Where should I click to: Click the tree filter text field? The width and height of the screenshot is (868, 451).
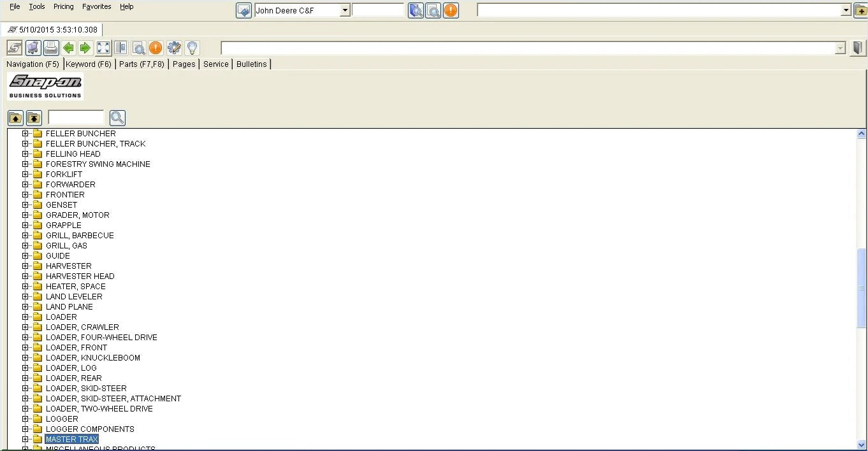click(76, 117)
